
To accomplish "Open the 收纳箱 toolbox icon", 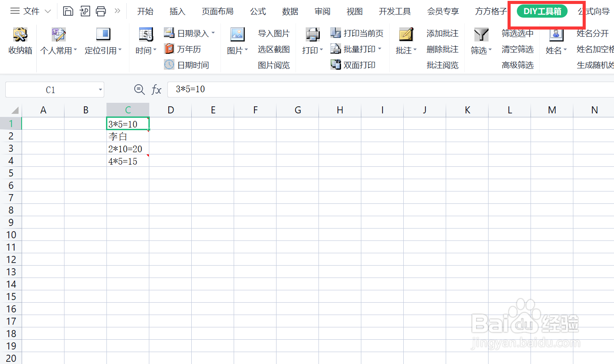I will 20,34.
